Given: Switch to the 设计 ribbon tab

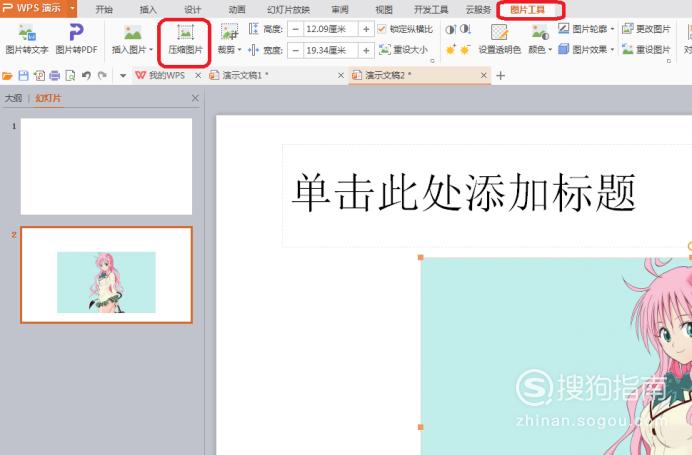Looking at the screenshot, I should pyautogui.click(x=192, y=9).
